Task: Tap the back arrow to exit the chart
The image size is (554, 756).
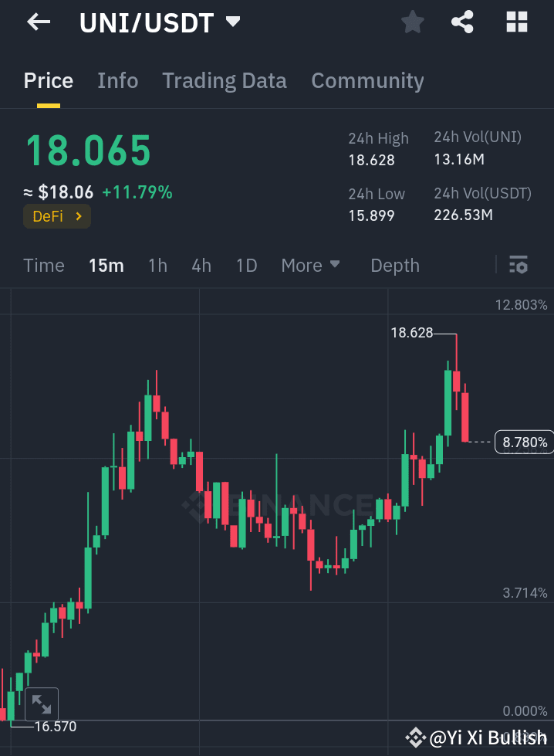Action: coord(36,22)
